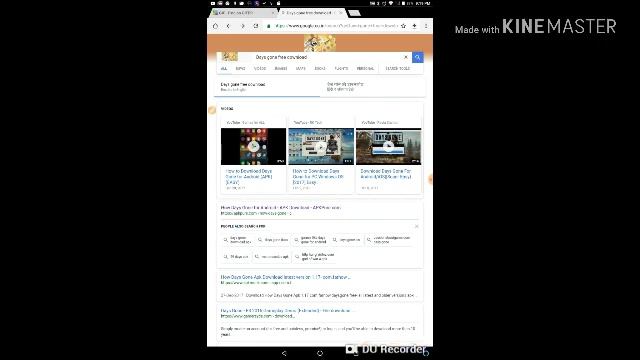Click the battery icon in the status bar
The image size is (640, 360).
[x=403, y=3]
